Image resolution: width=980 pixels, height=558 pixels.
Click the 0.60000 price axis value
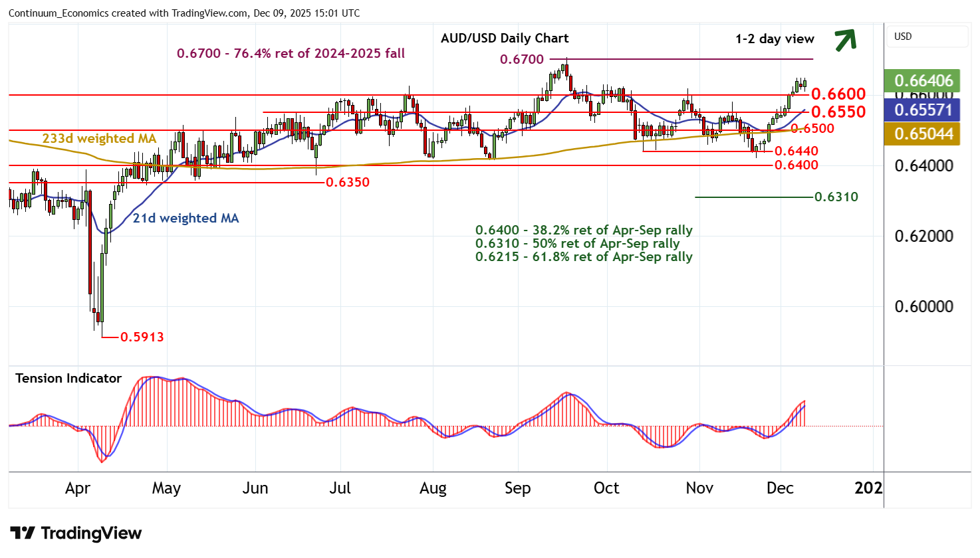coord(923,306)
